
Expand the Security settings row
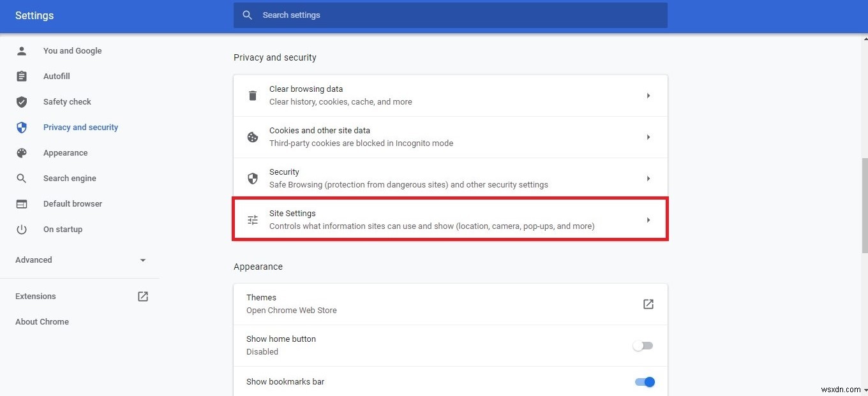(x=450, y=178)
